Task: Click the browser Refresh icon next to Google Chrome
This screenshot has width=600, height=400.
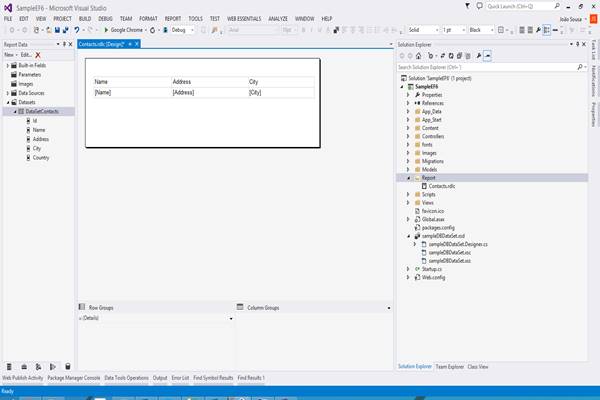Action: coord(153,30)
